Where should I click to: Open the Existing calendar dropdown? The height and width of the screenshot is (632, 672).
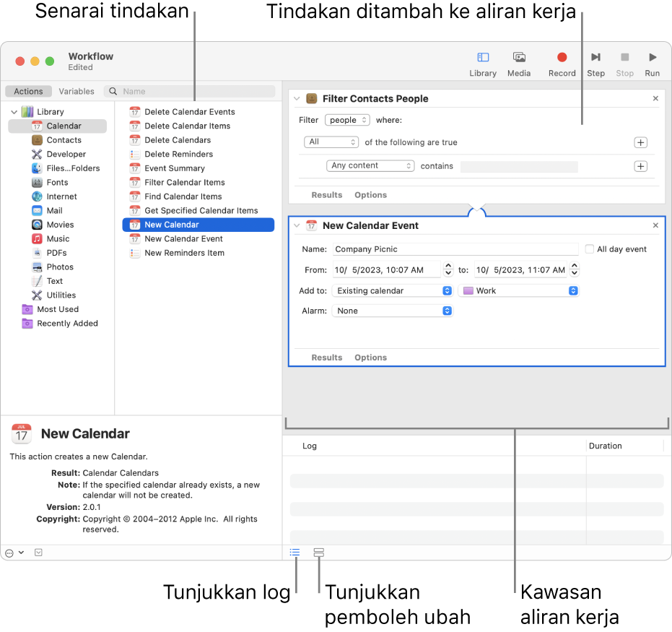pos(393,290)
